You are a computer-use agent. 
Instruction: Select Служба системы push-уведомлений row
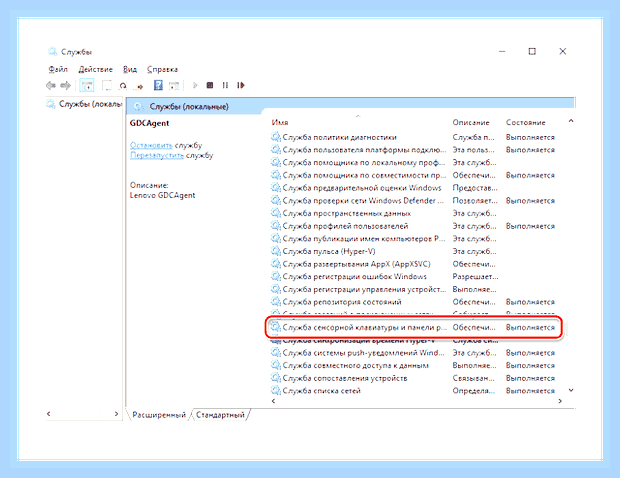[413, 353]
